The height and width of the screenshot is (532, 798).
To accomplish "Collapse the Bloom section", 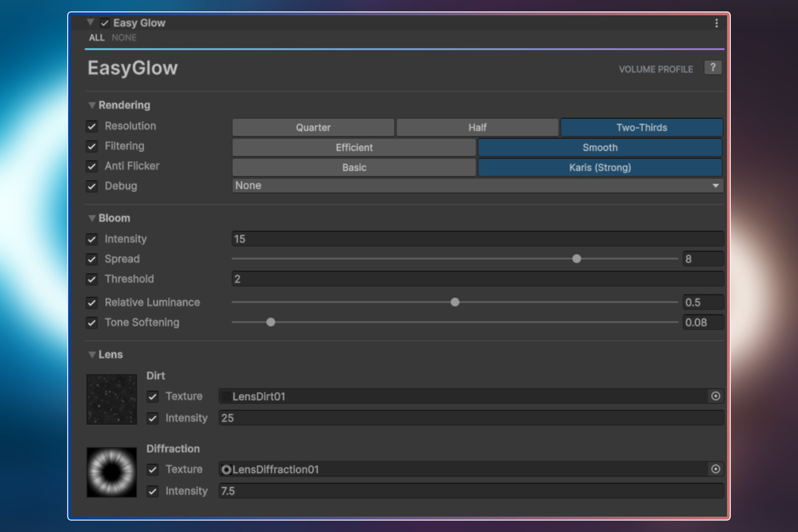I will pos(92,218).
